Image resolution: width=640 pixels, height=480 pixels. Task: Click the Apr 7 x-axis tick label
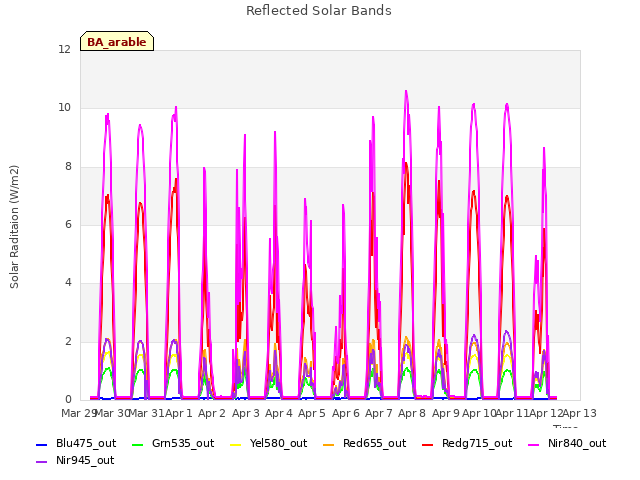pyautogui.click(x=379, y=413)
